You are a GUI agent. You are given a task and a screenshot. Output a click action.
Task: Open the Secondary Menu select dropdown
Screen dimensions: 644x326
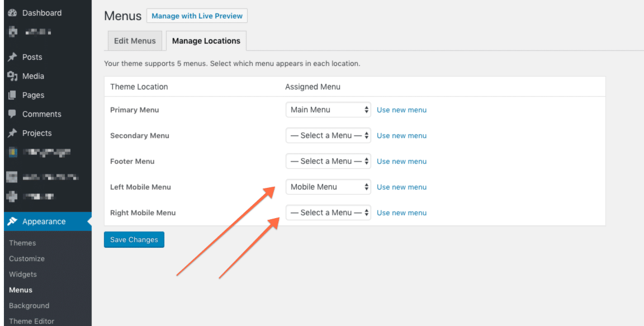[328, 135]
